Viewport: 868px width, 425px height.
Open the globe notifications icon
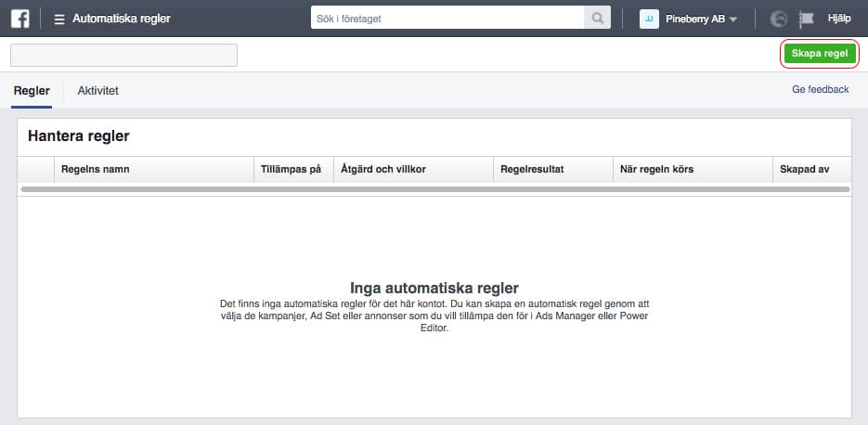tap(778, 19)
